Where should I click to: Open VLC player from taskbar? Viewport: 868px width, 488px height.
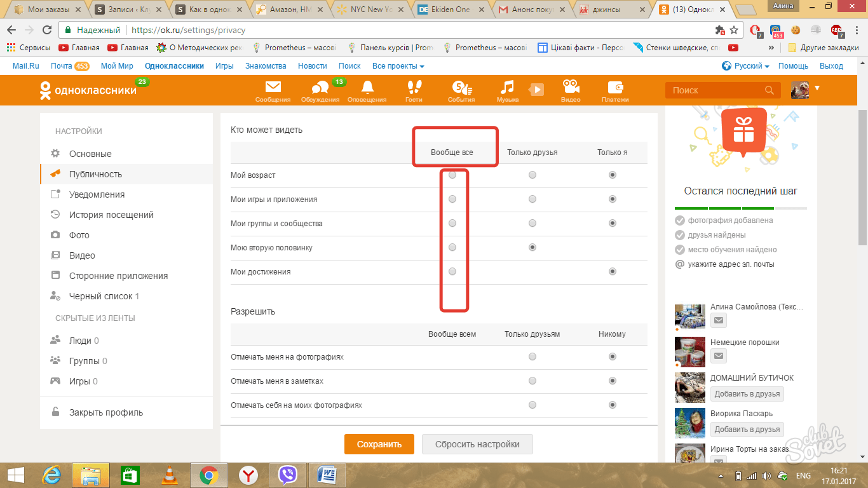coord(170,475)
